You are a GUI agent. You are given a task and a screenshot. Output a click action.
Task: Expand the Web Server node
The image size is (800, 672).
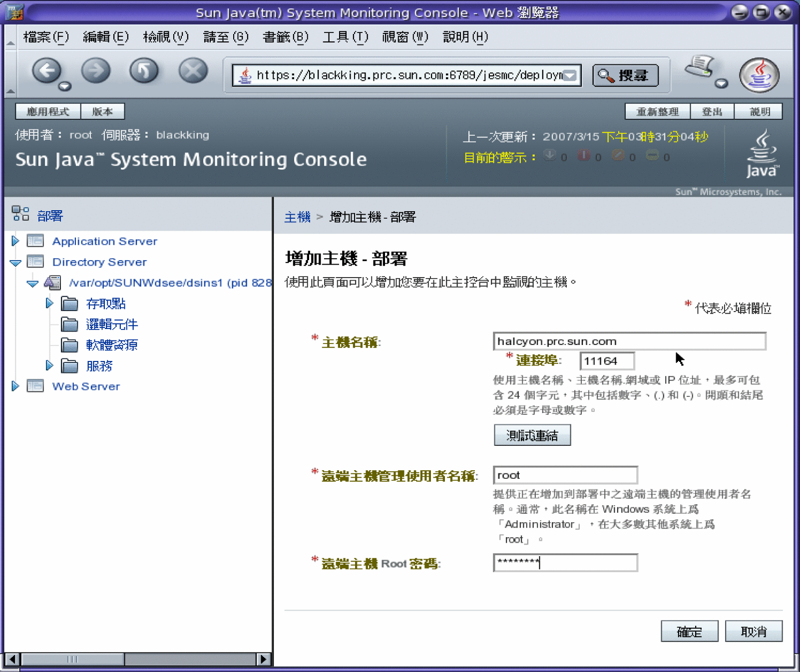point(15,386)
